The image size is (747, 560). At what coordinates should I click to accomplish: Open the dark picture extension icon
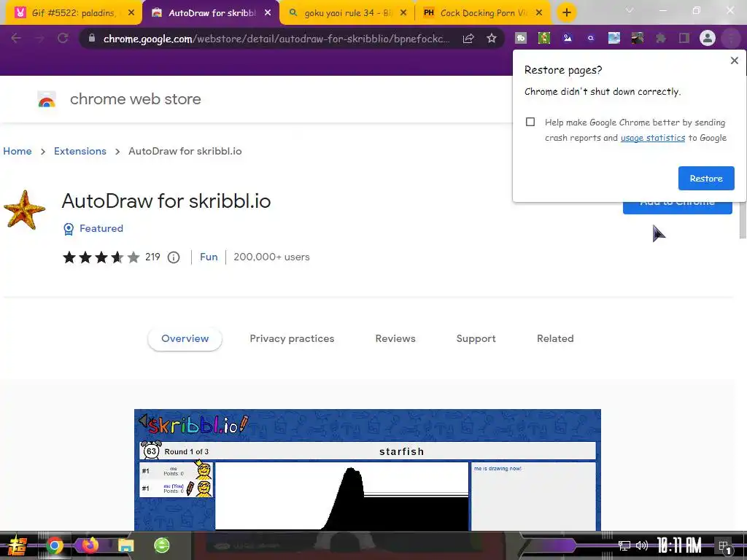[x=638, y=38]
